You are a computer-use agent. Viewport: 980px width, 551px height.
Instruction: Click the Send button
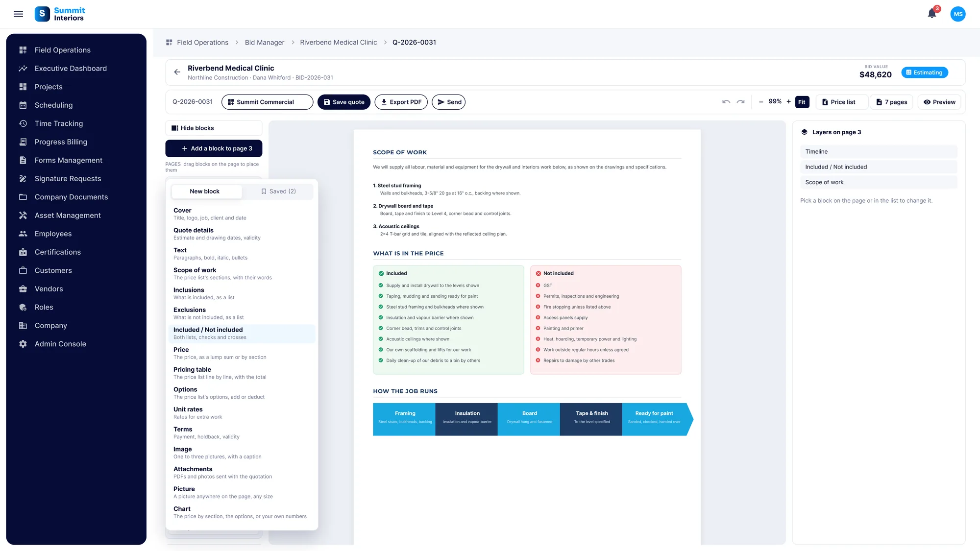click(x=448, y=102)
